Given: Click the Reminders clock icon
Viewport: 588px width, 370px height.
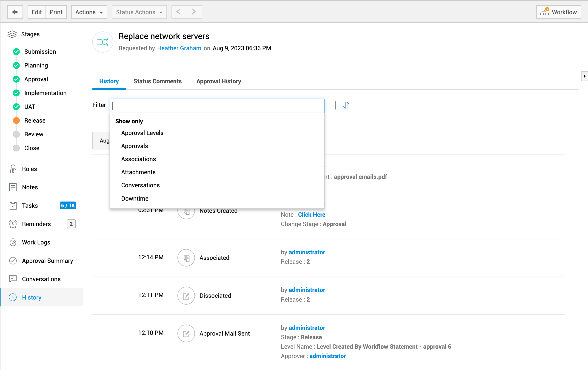Looking at the screenshot, I should (13, 224).
